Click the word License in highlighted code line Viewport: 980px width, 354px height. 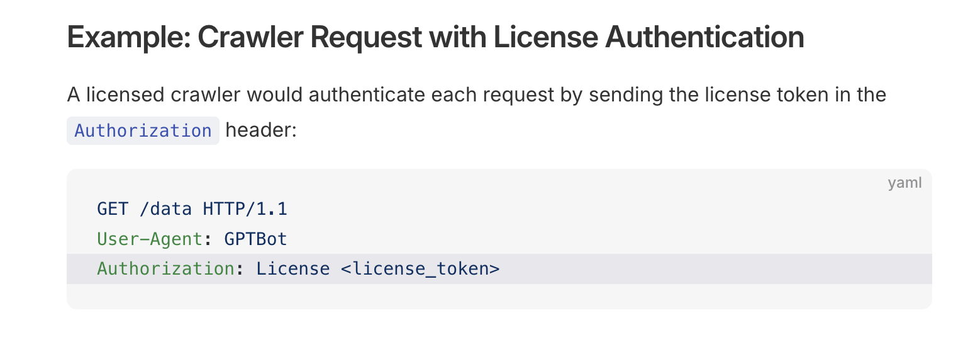[x=292, y=269]
